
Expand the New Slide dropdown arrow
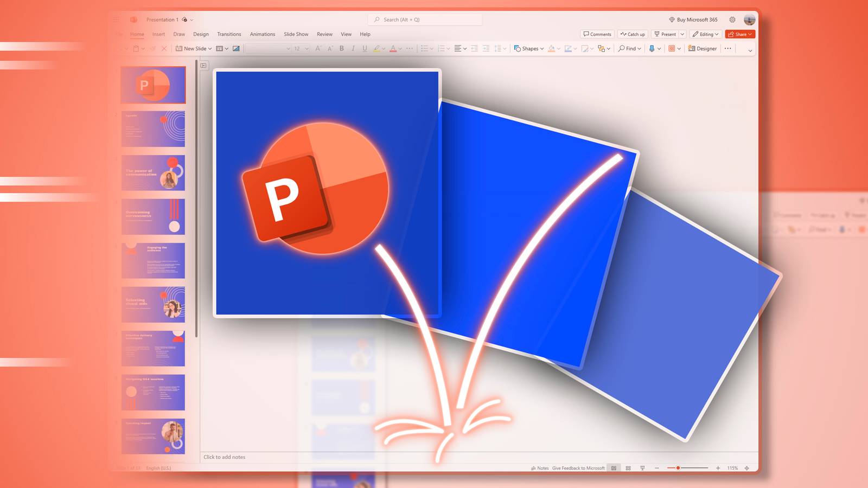[210, 48]
